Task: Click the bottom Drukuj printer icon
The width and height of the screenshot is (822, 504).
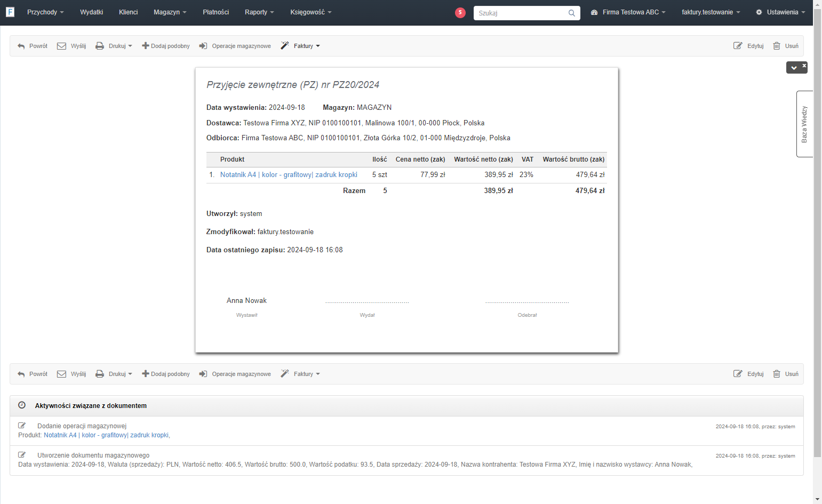Action: coord(100,374)
